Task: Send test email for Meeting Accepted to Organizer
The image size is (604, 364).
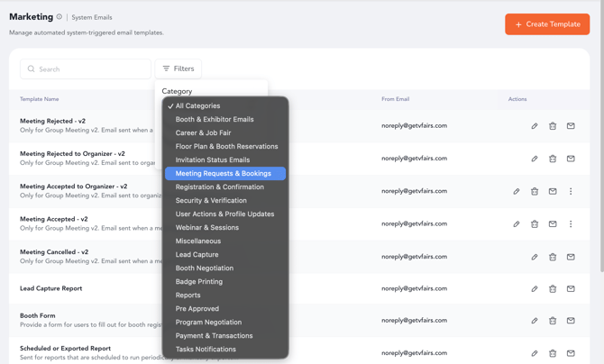Action: tap(553, 191)
